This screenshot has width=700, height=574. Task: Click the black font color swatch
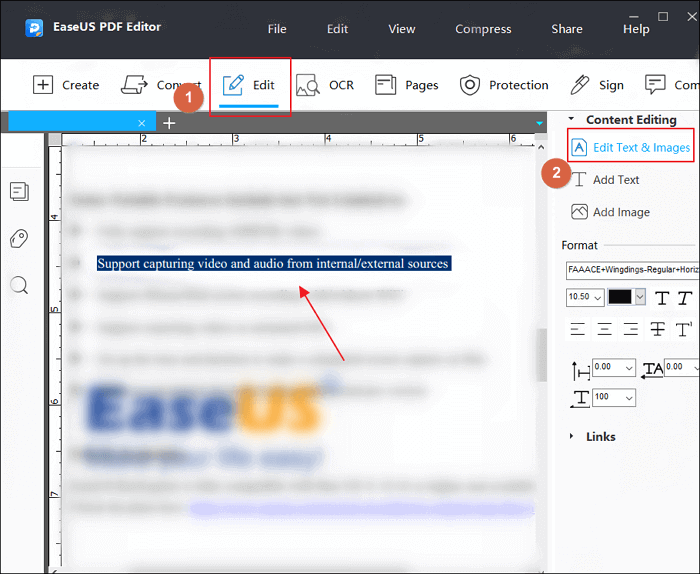[620, 298]
